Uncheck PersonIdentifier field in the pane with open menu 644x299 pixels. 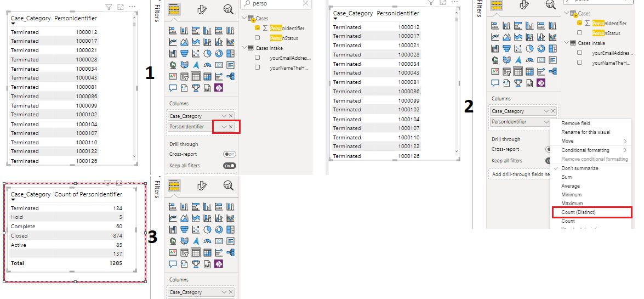[x=579, y=23]
